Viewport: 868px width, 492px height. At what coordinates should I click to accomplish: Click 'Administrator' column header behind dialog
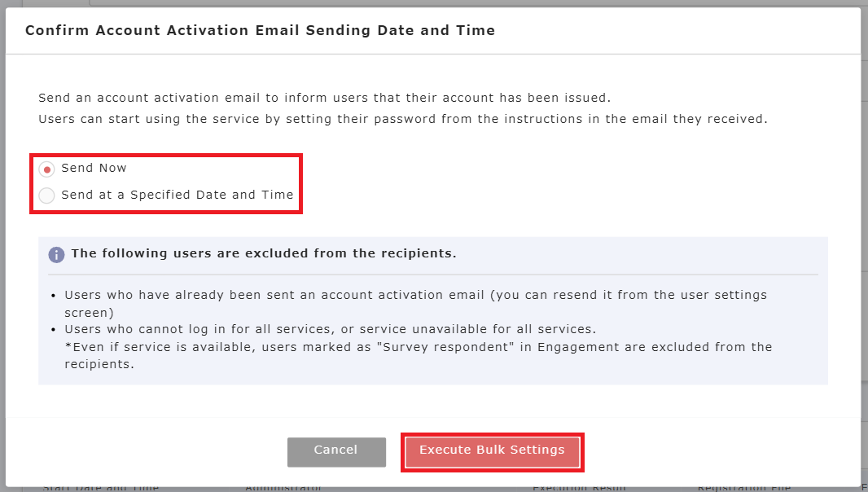coord(284,488)
